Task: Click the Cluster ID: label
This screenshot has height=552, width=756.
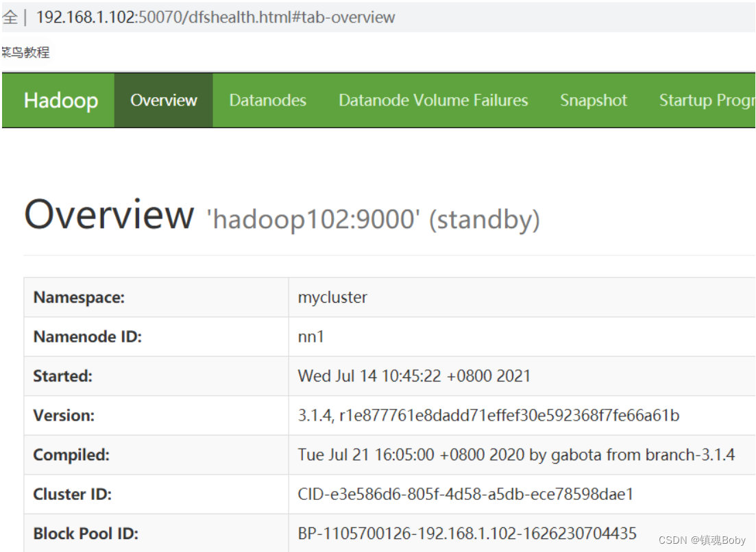Action: (73, 494)
